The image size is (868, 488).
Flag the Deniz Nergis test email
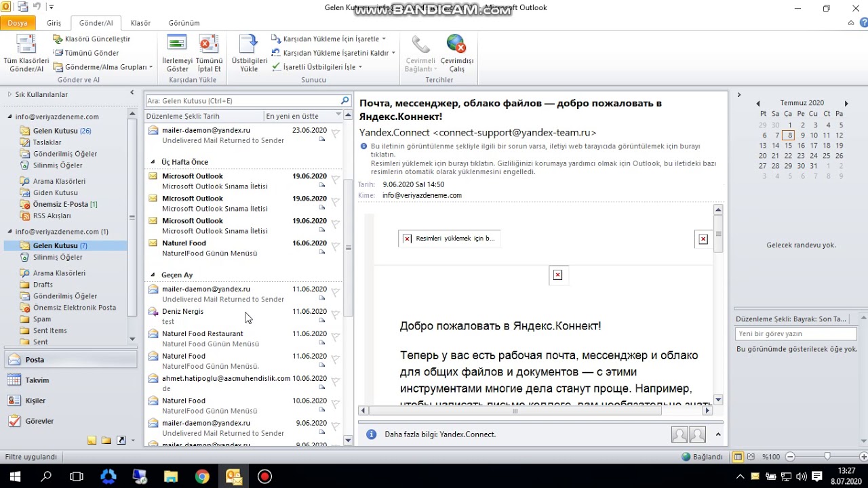pyautogui.click(x=335, y=315)
